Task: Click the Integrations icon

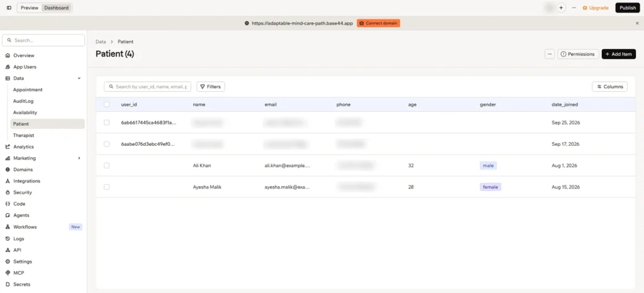Action: click(8, 181)
